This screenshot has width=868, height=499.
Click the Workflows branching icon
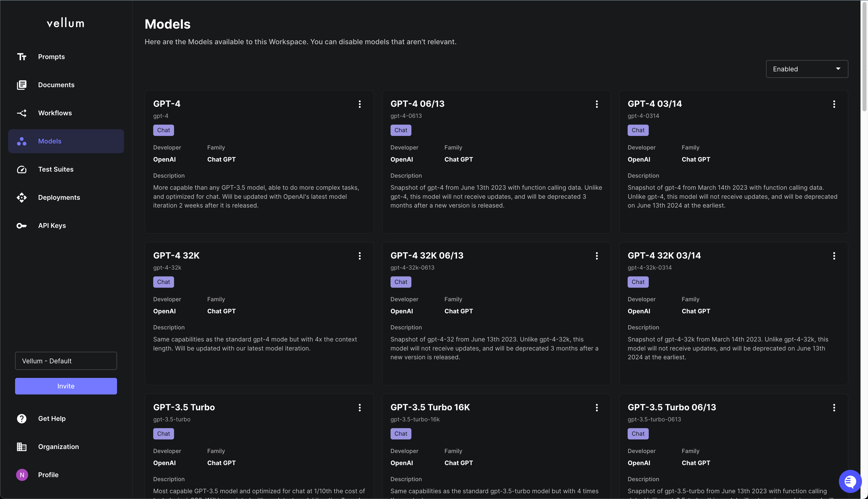[22, 113]
